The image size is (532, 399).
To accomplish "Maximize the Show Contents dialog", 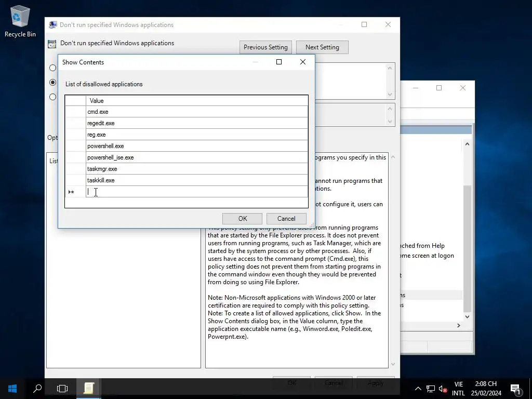I will point(279,62).
